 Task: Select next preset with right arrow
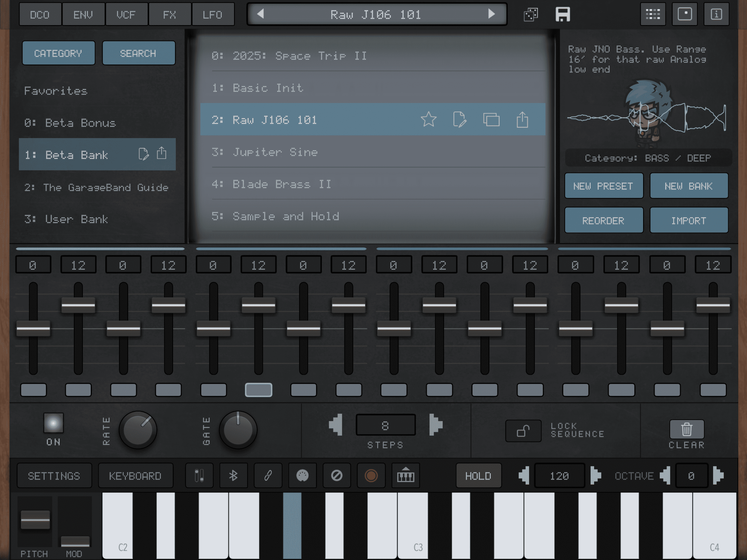[x=492, y=14]
